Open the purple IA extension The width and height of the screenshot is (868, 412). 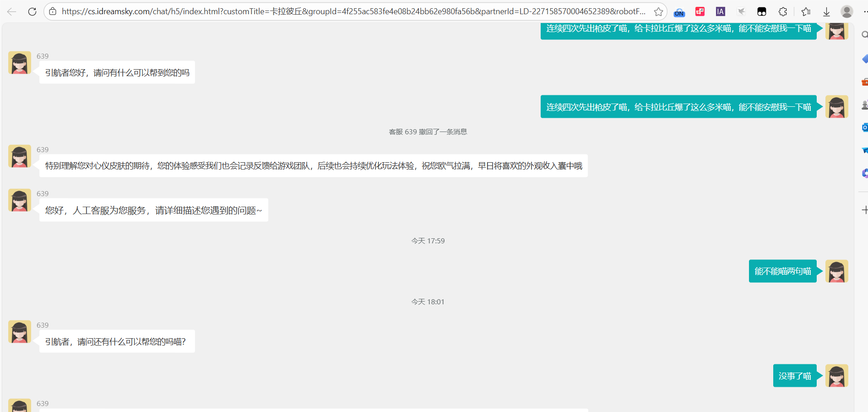[x=721, y=11]
